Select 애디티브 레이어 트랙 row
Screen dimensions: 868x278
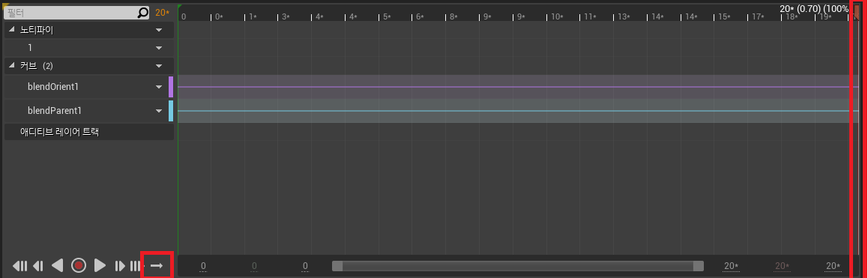(89, 132)
